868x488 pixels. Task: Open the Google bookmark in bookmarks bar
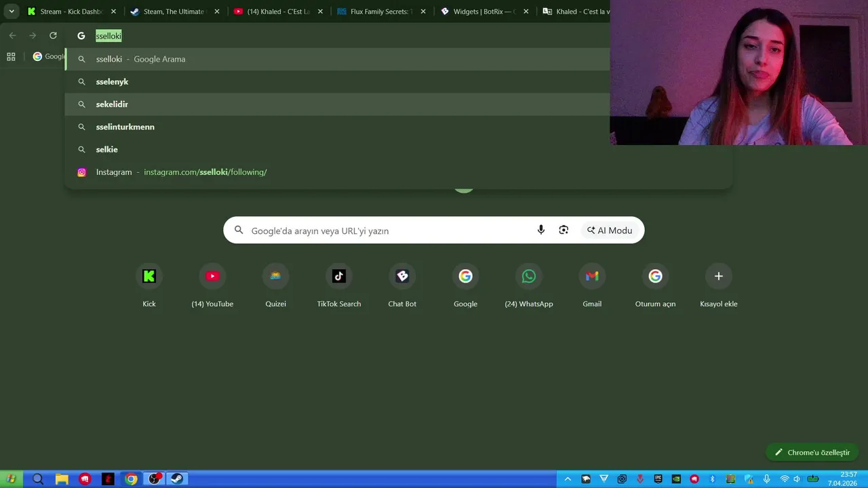(49, 57)
